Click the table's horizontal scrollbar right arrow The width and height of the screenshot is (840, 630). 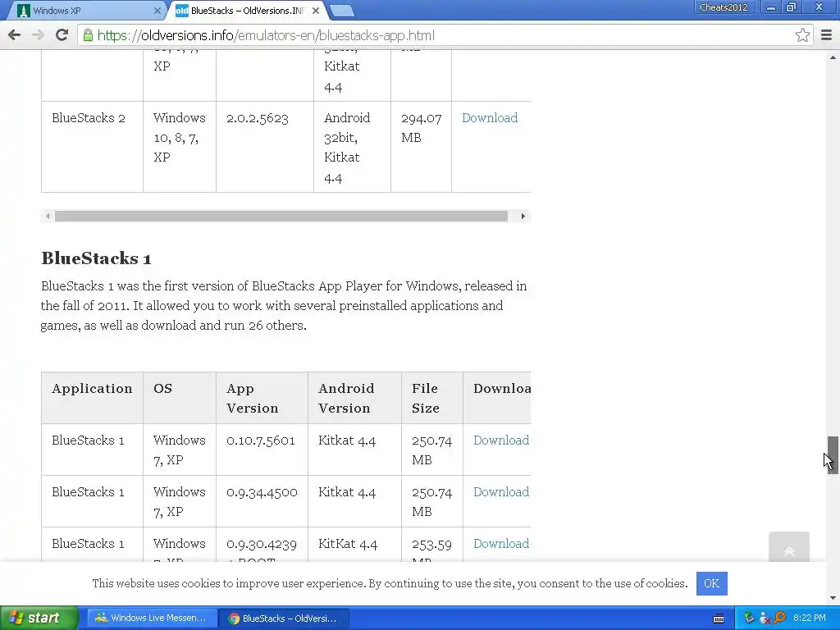point(523,217)
